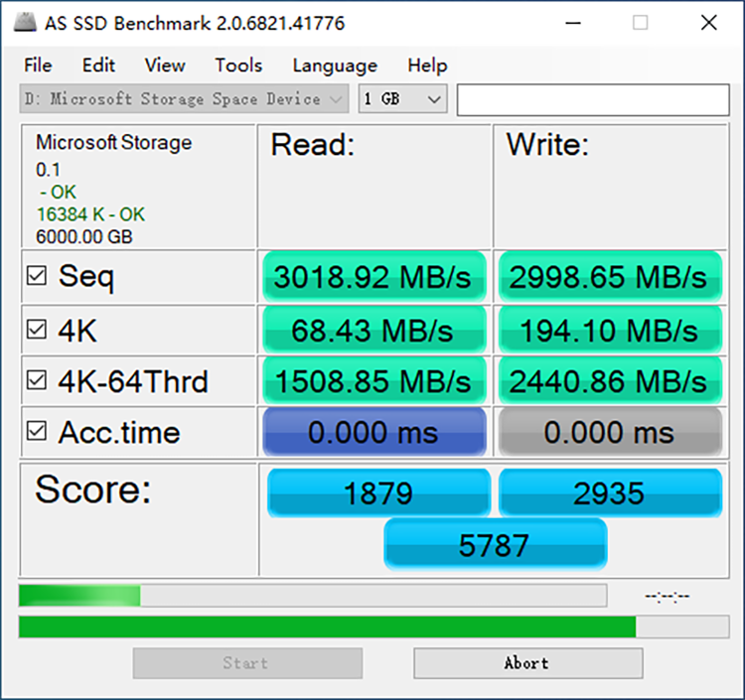Click the empty text field beside size selector
Screen dimensions: 745x700
pos(593,99)
